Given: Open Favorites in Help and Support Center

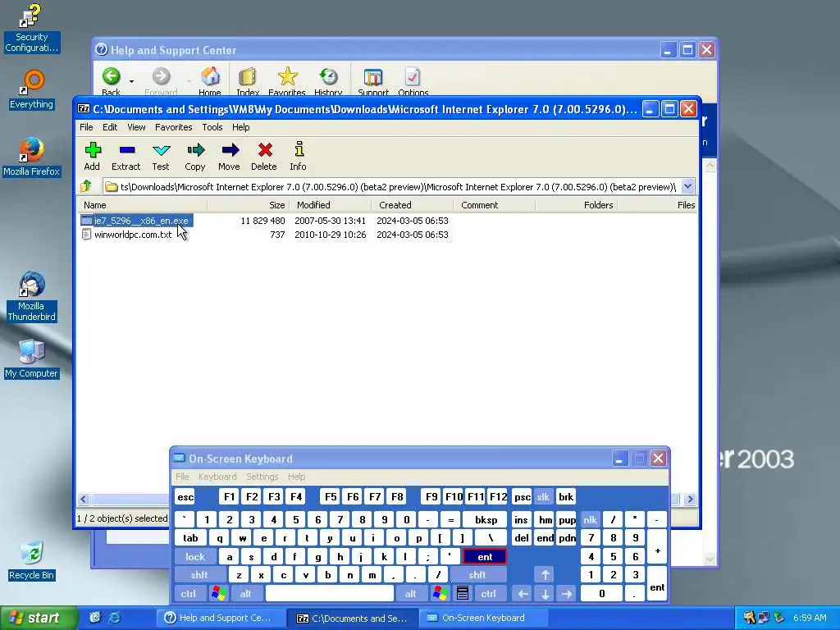Looking at the screenshot, I should pyautogui.click(x=287, y=81).
